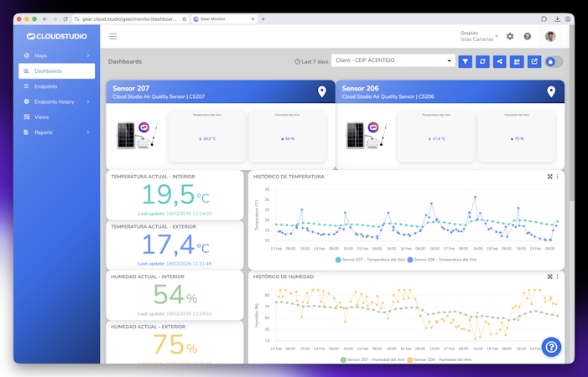Open Endpoints history in the sidebar
This screenshot has height=377, width=588.
(x=57, y=101)
